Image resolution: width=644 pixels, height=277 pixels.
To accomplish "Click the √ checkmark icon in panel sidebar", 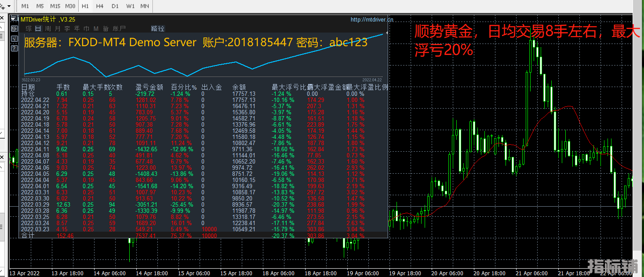I will point(14,38).
